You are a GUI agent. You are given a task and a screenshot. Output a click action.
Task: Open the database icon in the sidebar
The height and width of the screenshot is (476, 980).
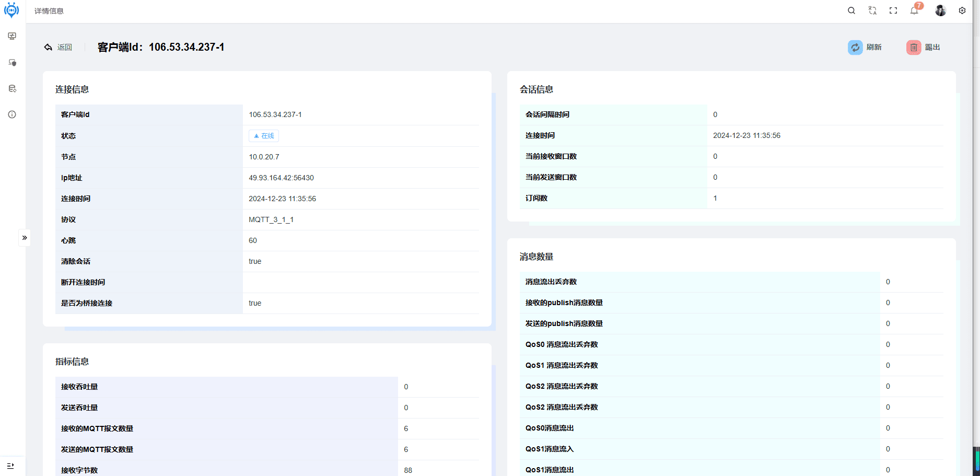coord(12,89)
